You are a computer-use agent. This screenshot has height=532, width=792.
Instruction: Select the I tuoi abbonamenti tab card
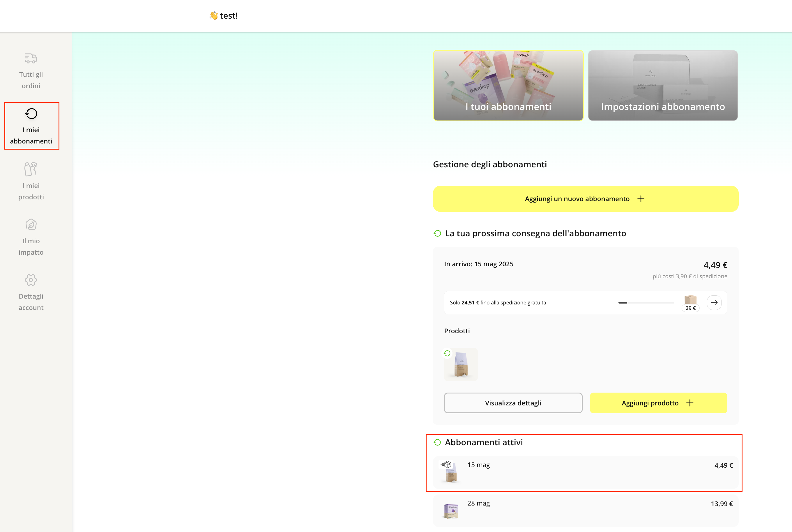[508, 86]
